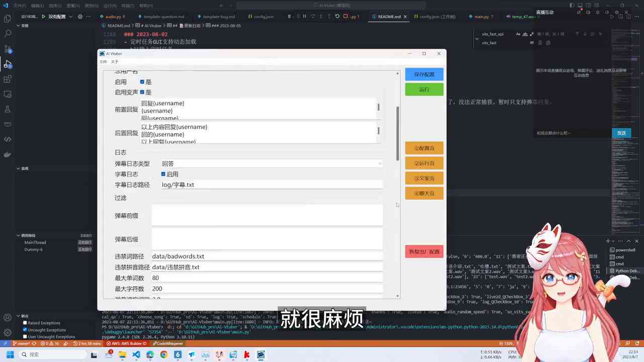Click the 后置回复 list scrollbar

click(378, 131)
